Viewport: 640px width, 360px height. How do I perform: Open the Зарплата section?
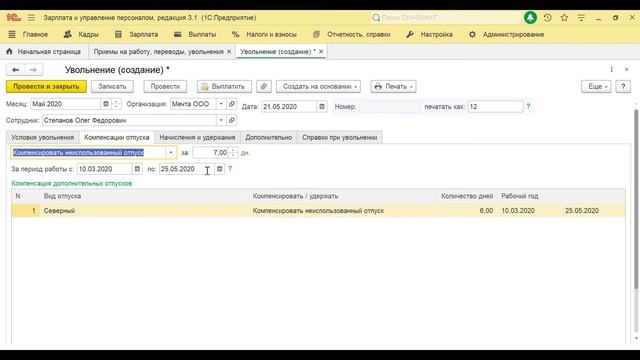tap(136, 35)
